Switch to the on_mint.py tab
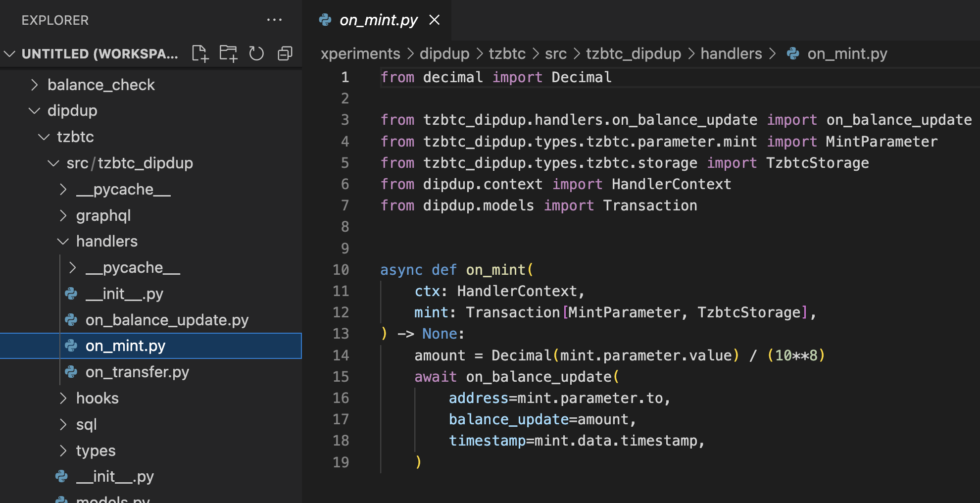 (x=378, y=20)
